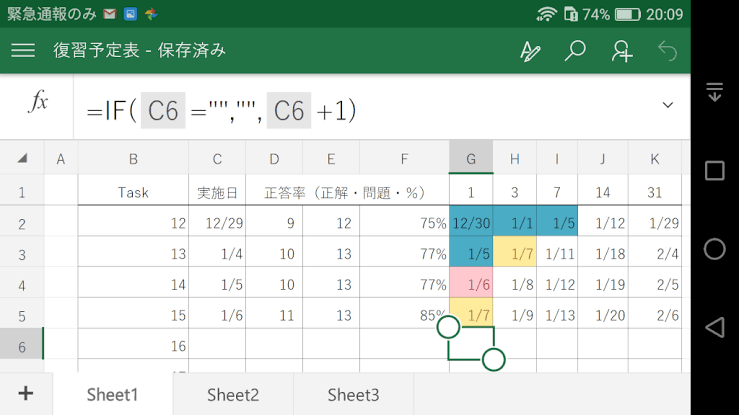Tap the battery status icon

pyautogui.click(x=627, y=14)
